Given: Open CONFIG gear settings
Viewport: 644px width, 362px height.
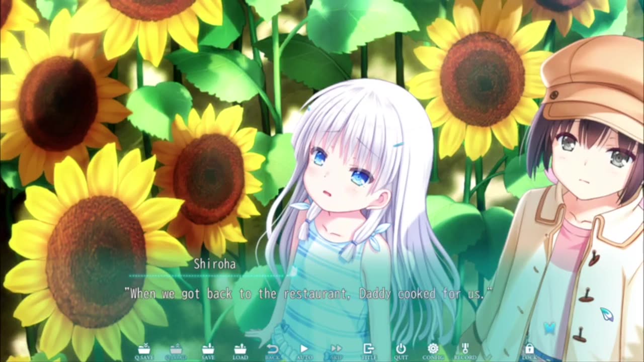Looking at the screenshot, I should click(x=433, y=351).
